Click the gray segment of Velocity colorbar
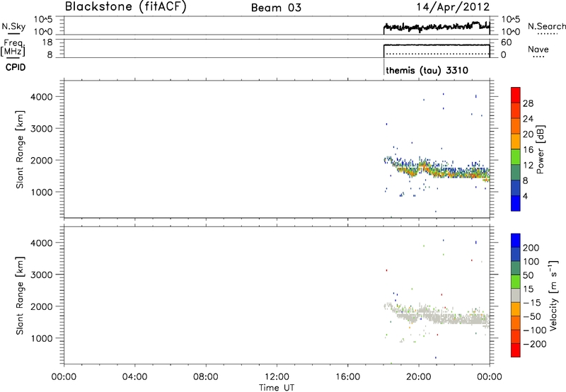Screen dimensions: 566x392 pos(516,295)
